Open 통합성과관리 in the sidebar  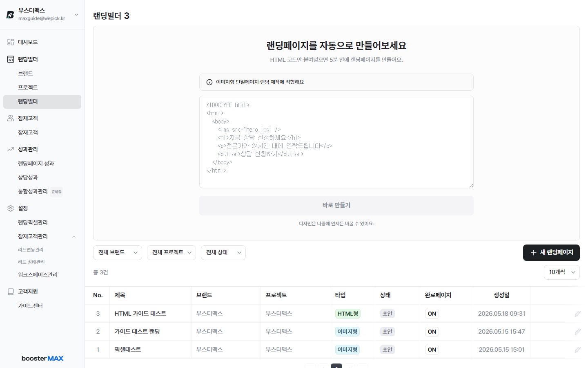(x=33, y=191)
